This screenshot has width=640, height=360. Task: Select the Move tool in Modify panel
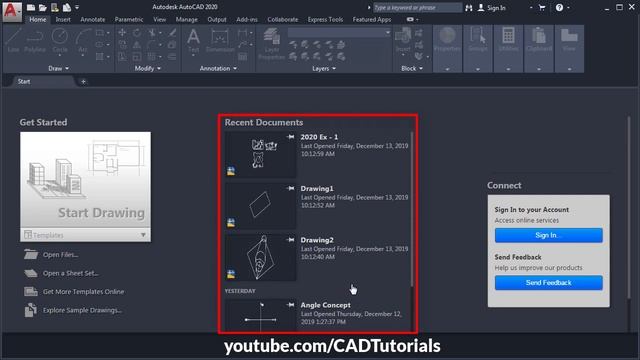point(122,33)
